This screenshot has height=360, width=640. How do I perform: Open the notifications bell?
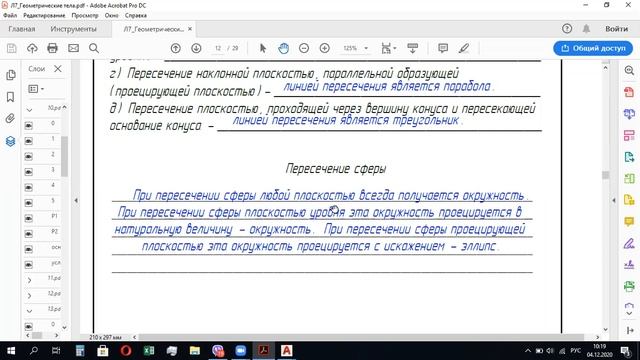click(586, 29)
